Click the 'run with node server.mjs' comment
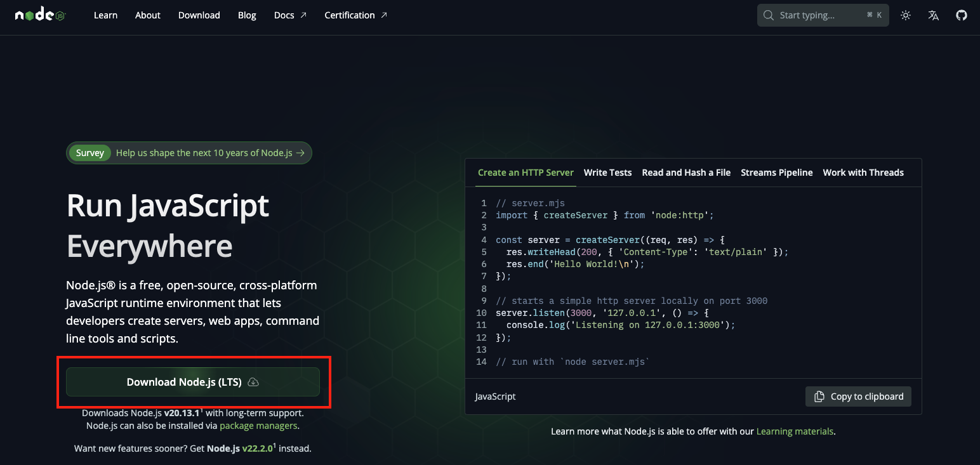The image size is (980, 465). (x=573, y=362)
